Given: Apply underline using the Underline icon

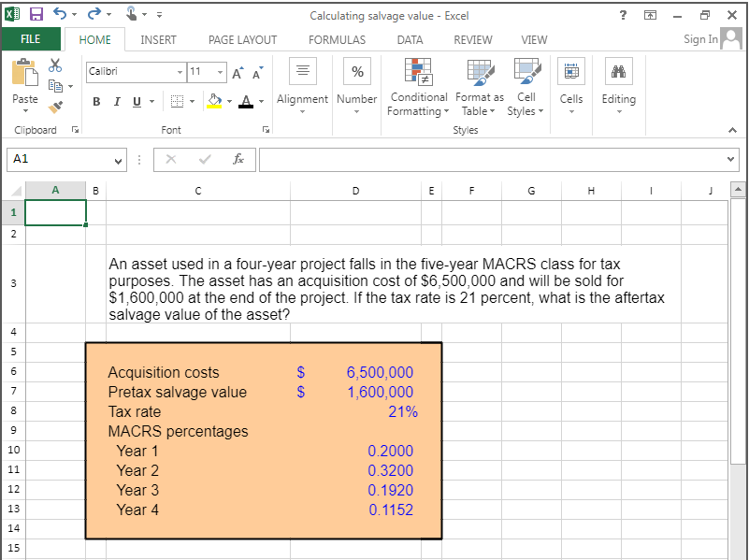Looking at the screenshot, I should [137, 101].
